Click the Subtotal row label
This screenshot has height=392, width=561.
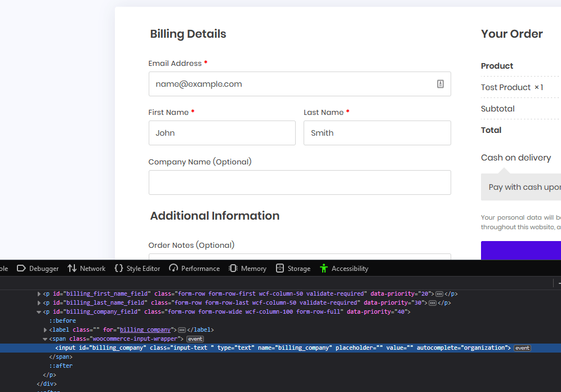(x=498, y=109)
